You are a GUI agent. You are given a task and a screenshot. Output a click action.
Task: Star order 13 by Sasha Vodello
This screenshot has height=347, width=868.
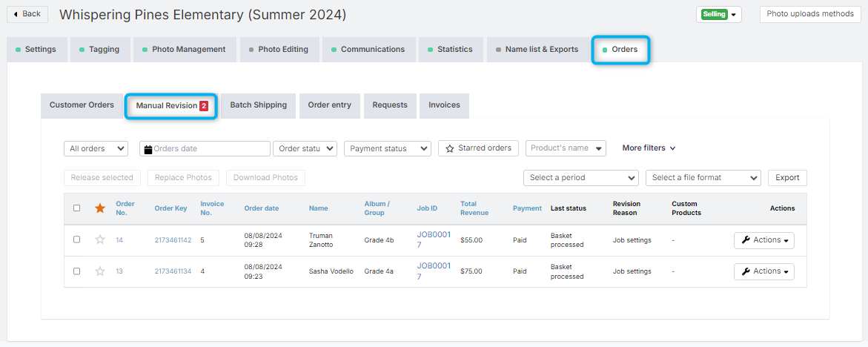(x=99, y=271)
